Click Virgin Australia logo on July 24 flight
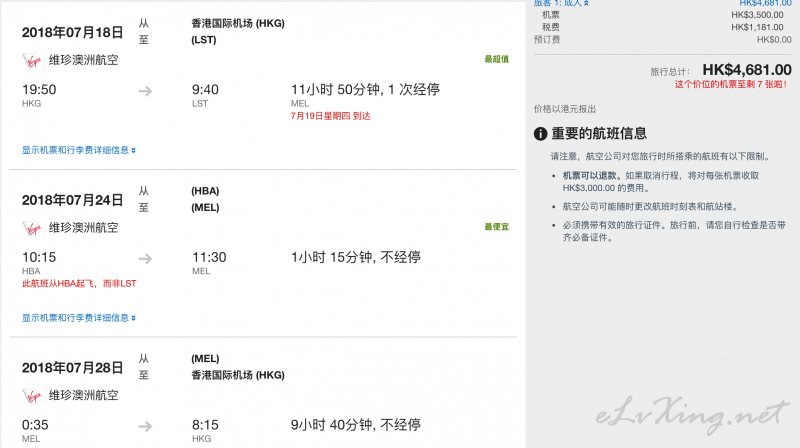800x448 pixels. (32, 228)
